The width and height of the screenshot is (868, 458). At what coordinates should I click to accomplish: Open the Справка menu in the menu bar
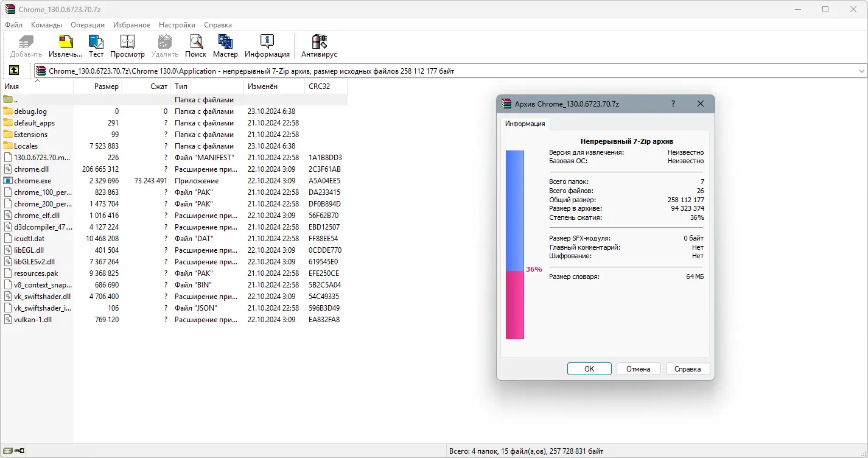coord(218,25)
